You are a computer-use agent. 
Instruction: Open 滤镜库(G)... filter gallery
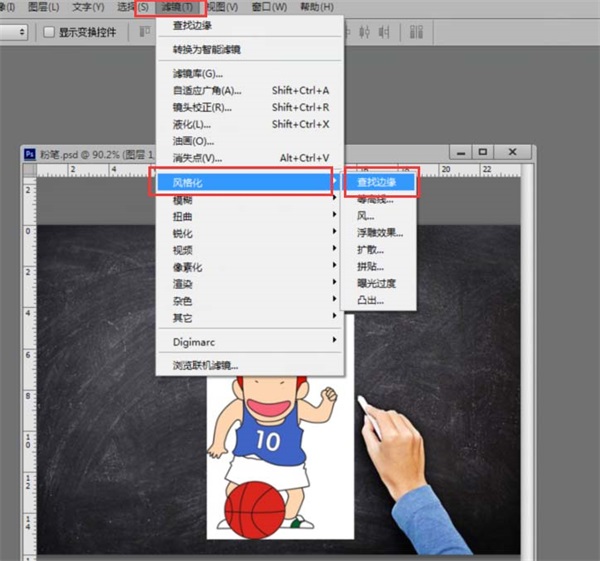point(250,73)
